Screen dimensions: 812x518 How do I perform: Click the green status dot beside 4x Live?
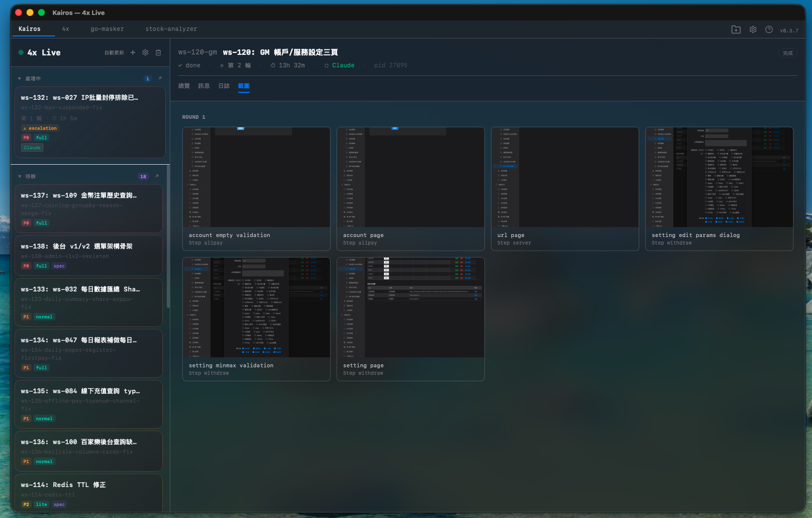click(21, 52)
